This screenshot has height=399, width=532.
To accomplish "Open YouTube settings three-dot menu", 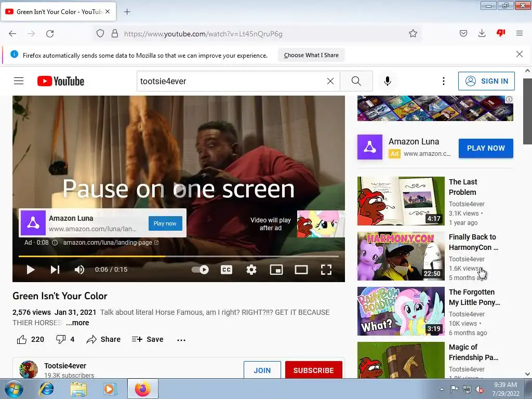I will click(444, 81).
